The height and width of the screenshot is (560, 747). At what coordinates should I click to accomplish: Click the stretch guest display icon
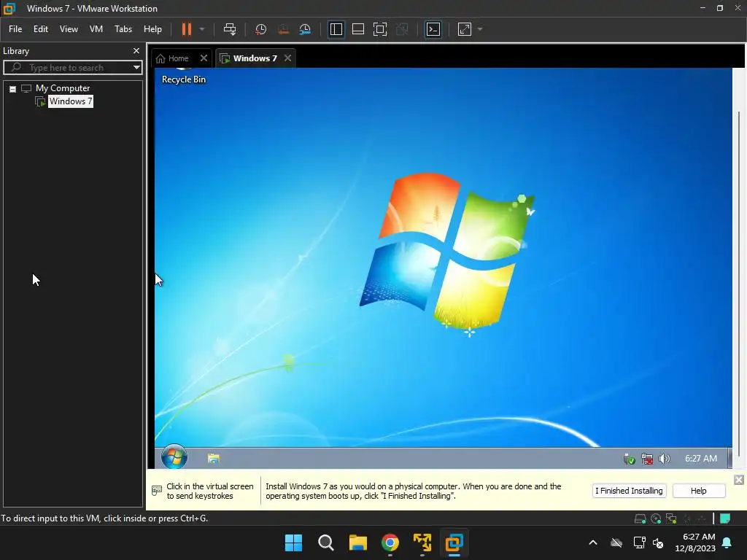coord(465,29)
